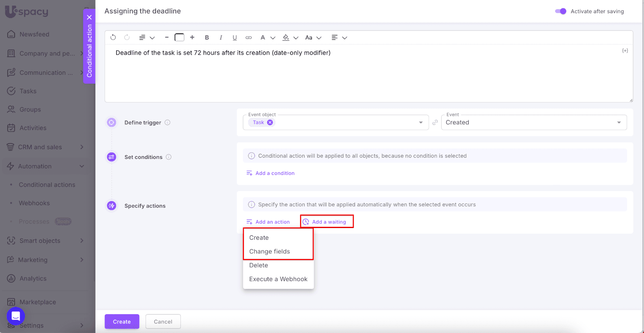Remove the Task chip from Event object
The image size is (644, 333).
point(270,123)
